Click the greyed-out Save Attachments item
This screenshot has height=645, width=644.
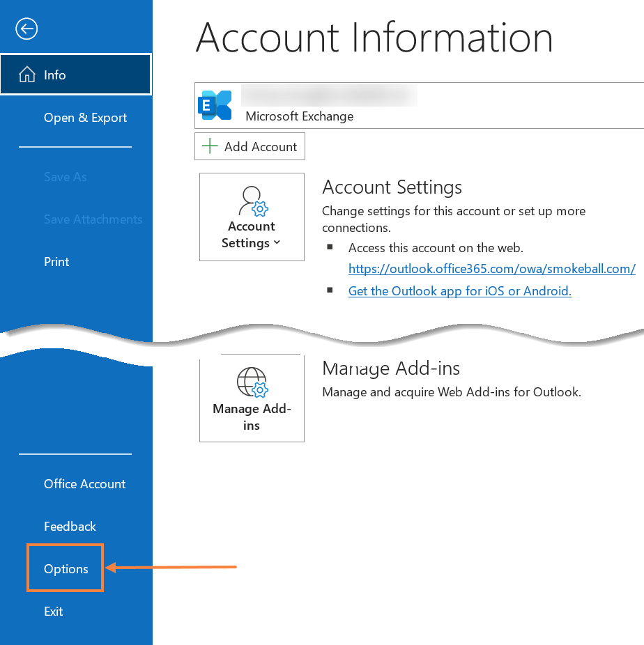point(93,219)
